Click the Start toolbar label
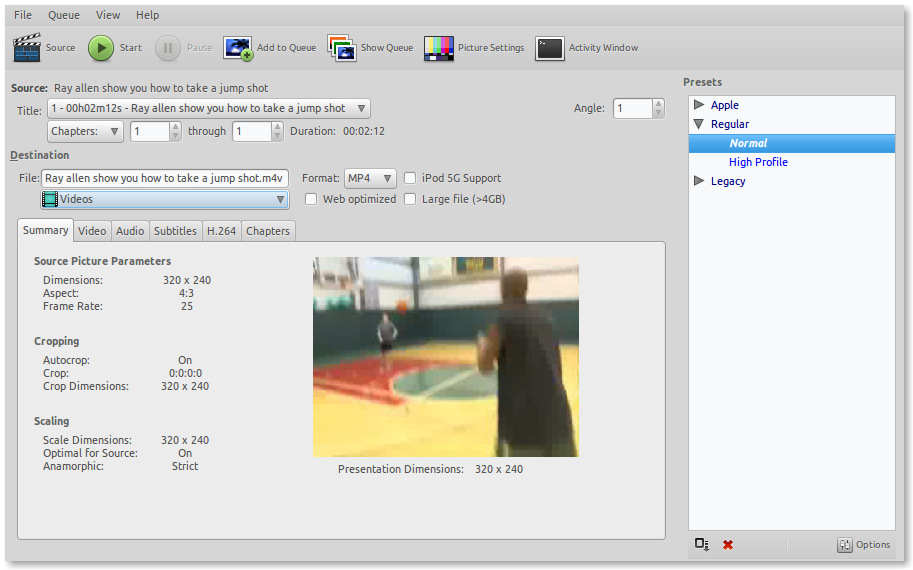913x570 pixels. tap(130, 48)
